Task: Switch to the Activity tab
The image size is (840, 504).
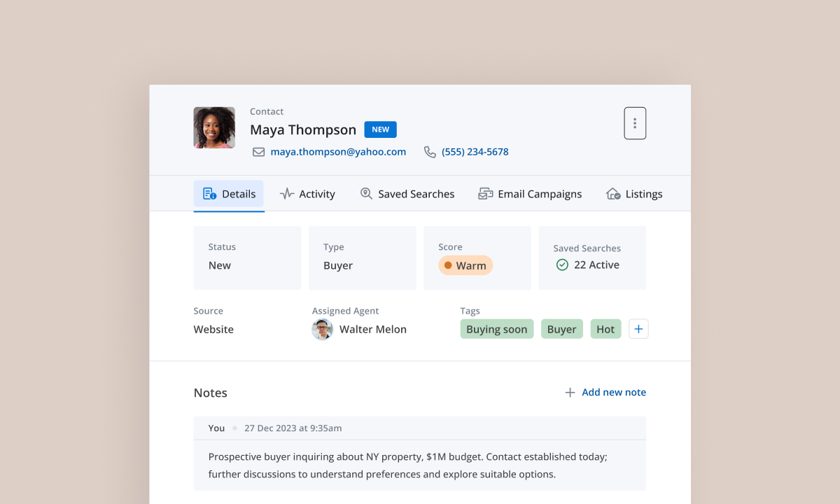Action: [316, 194]
